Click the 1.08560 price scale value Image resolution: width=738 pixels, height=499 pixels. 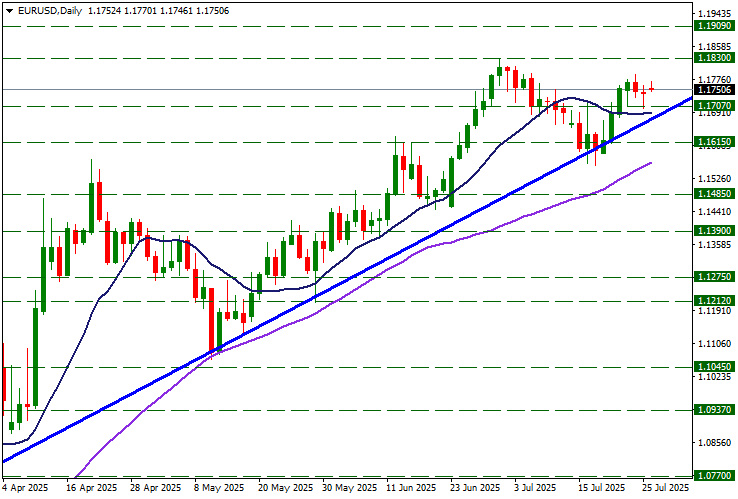coord(714,443)
